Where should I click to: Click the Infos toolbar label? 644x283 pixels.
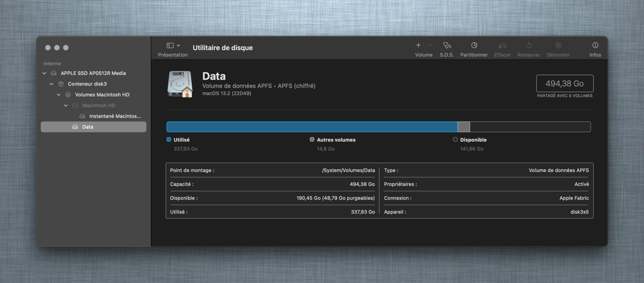(595, 55)
